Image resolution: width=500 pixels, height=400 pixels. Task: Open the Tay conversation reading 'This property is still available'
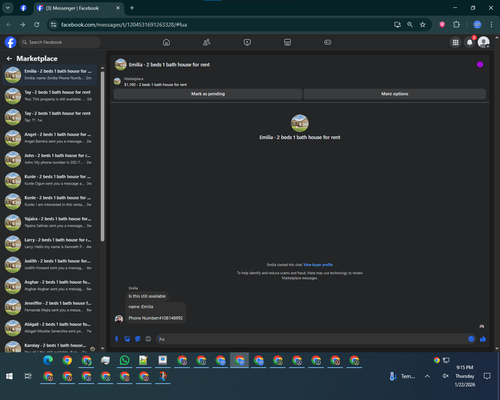(50, 96)
